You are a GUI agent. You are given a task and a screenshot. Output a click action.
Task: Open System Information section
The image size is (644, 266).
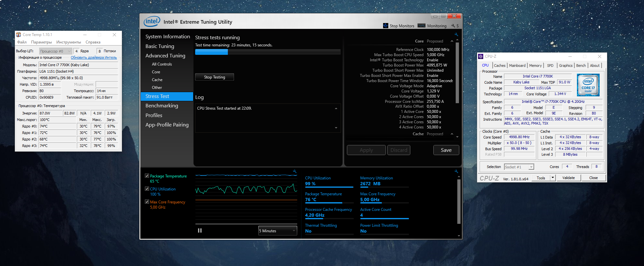click(x=168, y=37)
